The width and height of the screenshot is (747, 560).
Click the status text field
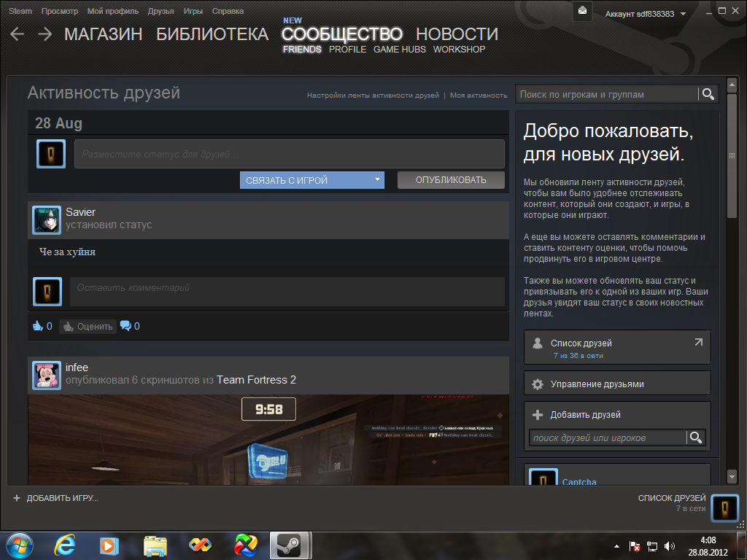coord(289,154)
